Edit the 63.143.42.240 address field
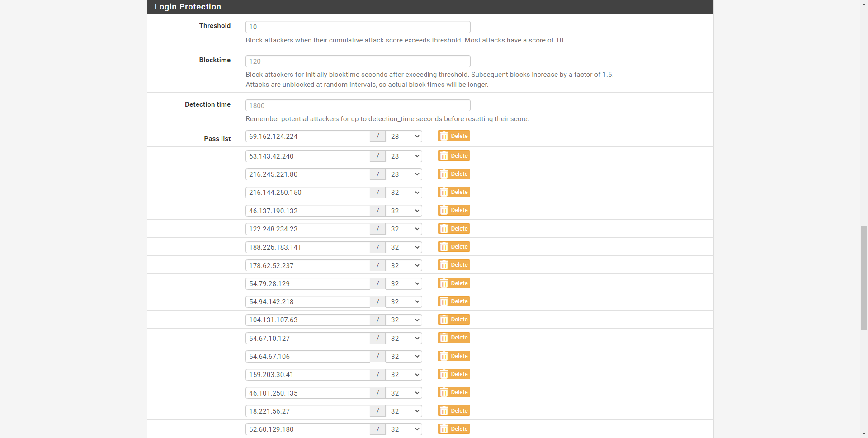This screenshot has height=438, width=868. coord(308,156)
